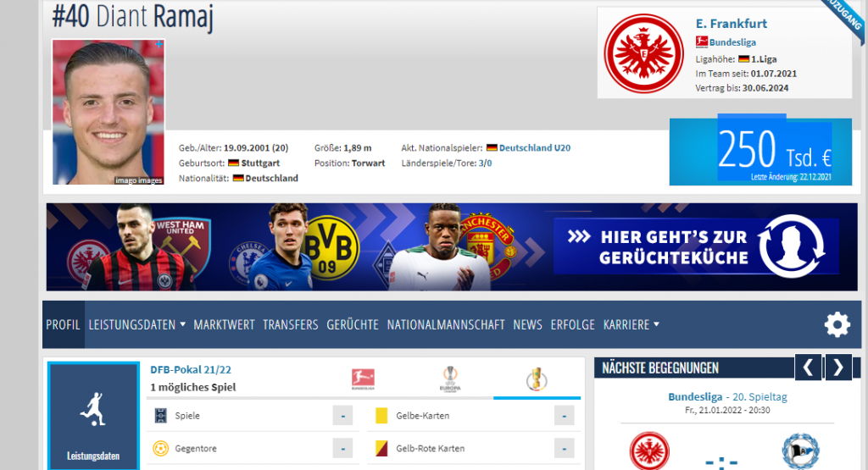Viewport: 868px width, 470px height.
Task: Click the plus icon on player photo
Action: 159,44
